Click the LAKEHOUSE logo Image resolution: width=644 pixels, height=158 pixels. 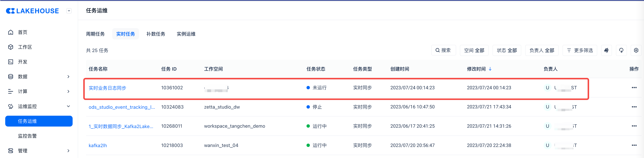[x=32, y=11]
